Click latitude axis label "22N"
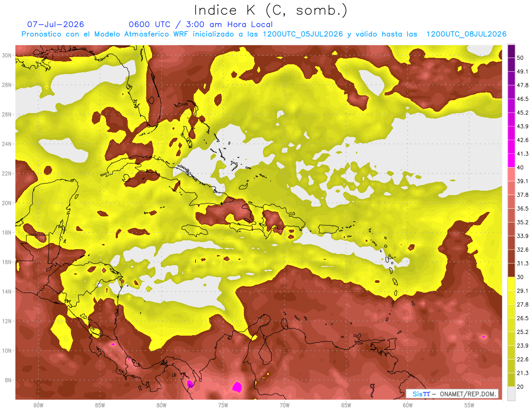 (x=8, y=173)
